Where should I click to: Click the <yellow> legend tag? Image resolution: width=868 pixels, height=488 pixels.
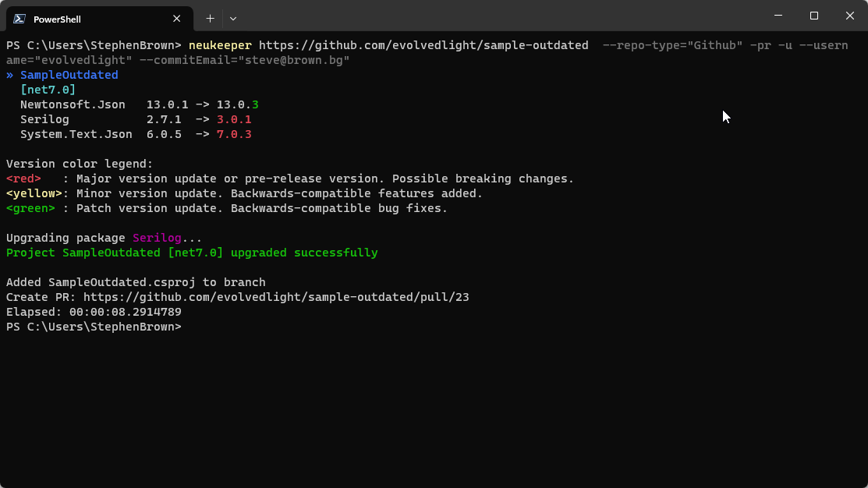(34, 193)
